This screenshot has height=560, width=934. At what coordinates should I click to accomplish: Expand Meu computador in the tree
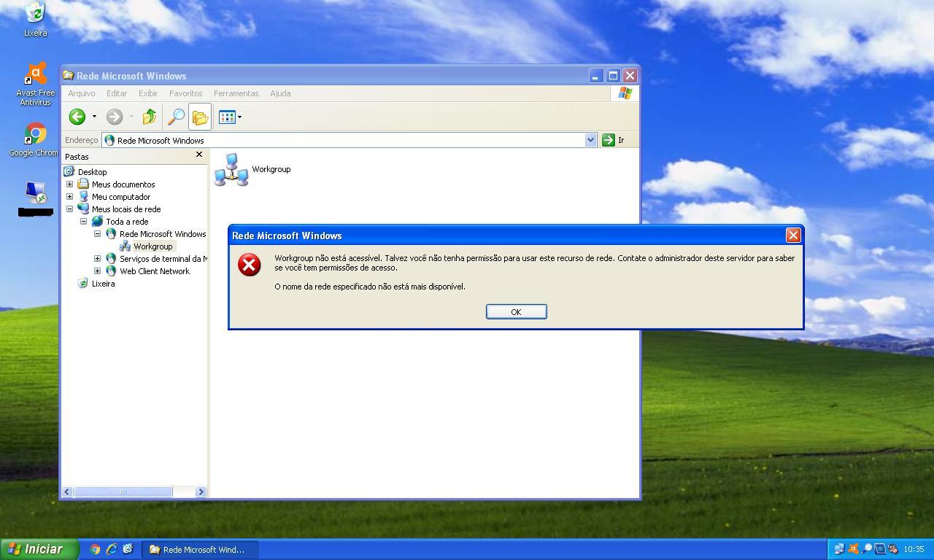[69, 197]
